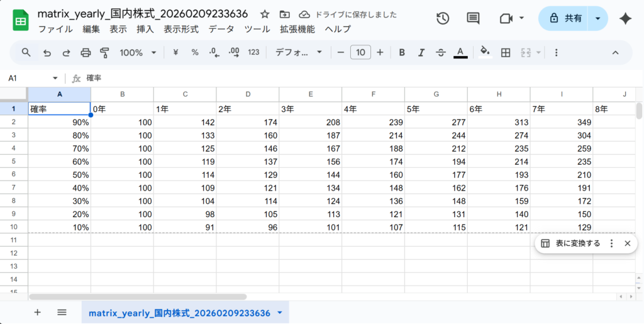Star this spreadsheet document
Screen dimensions: 644x324
(x=265, y=14)
